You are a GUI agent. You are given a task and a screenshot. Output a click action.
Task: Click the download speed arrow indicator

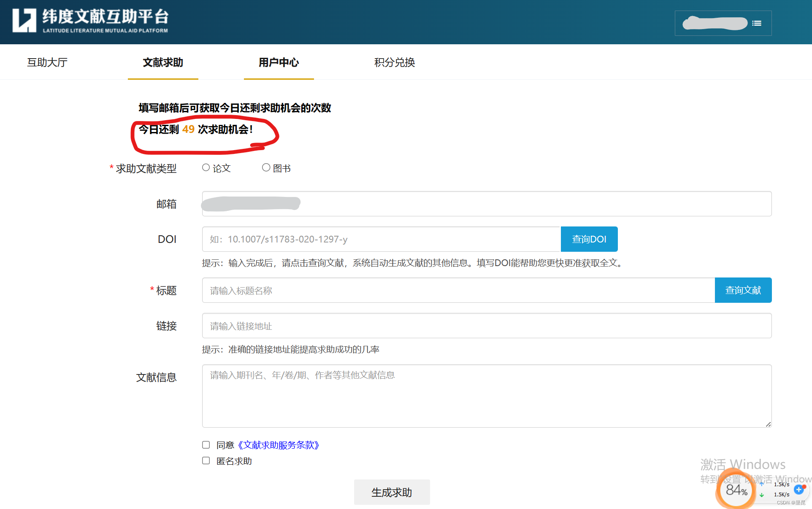click(762, 495)
